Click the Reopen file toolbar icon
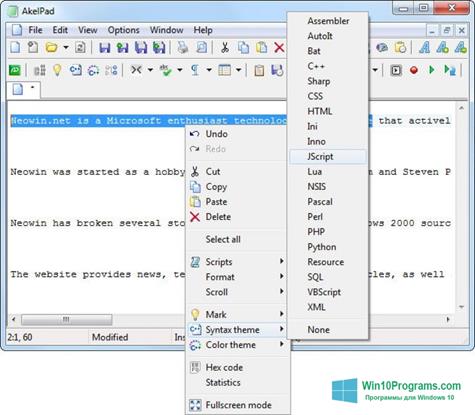475x415 pixels. point(80,48)
